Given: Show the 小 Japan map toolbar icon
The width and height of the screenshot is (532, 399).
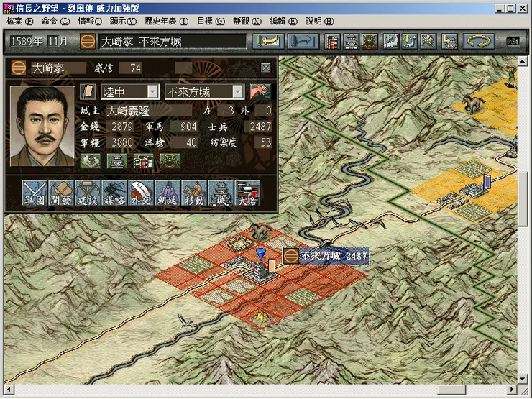Looking at the screenshot, I should click(x=410, y=42).
